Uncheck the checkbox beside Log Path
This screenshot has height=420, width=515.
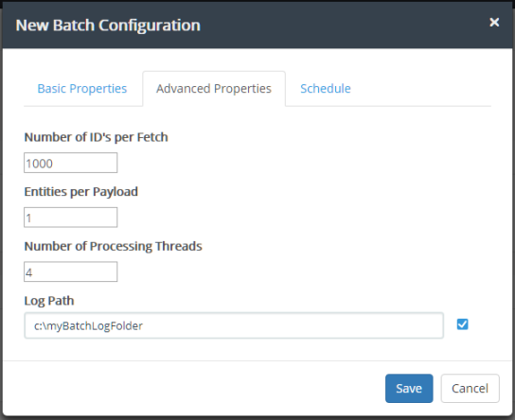point(462,324)
